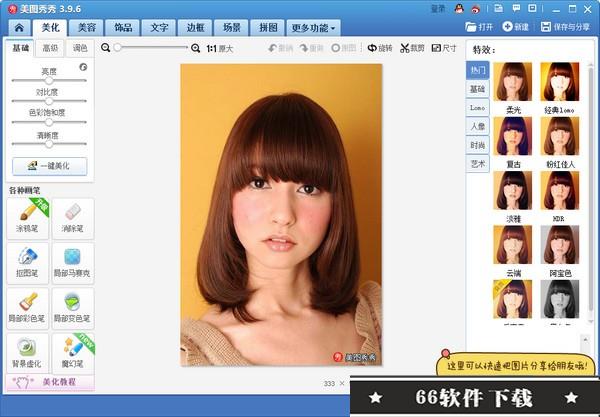The image size is (600, 417).
Task: Click the 尺寸 resize button
Action: (x=444, y=48)
